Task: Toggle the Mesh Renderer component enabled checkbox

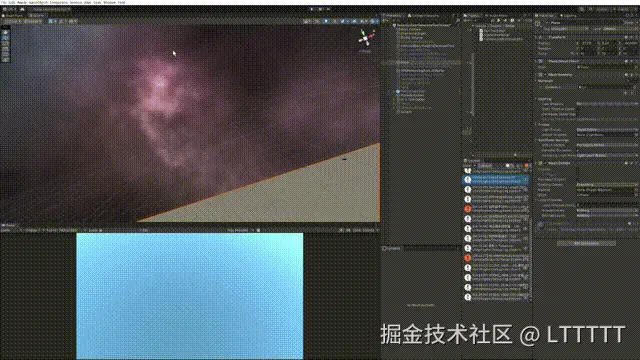Action: pyautogui.click(x=546, y=75)
